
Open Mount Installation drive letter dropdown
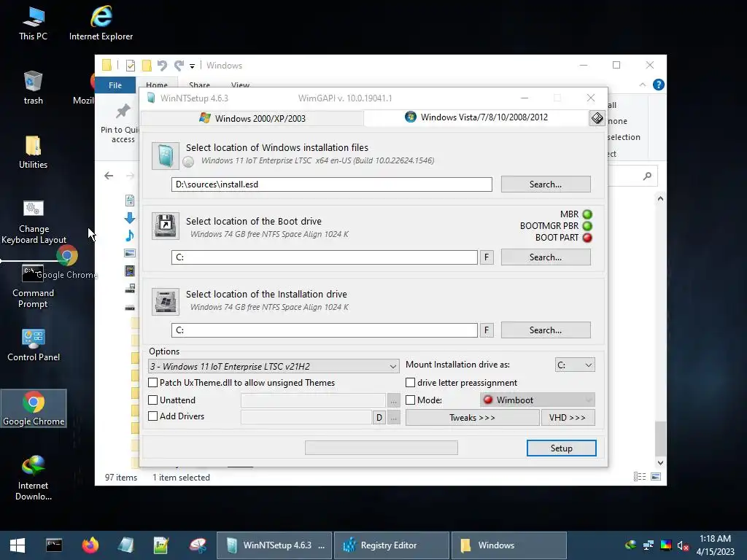click(575, 365)
